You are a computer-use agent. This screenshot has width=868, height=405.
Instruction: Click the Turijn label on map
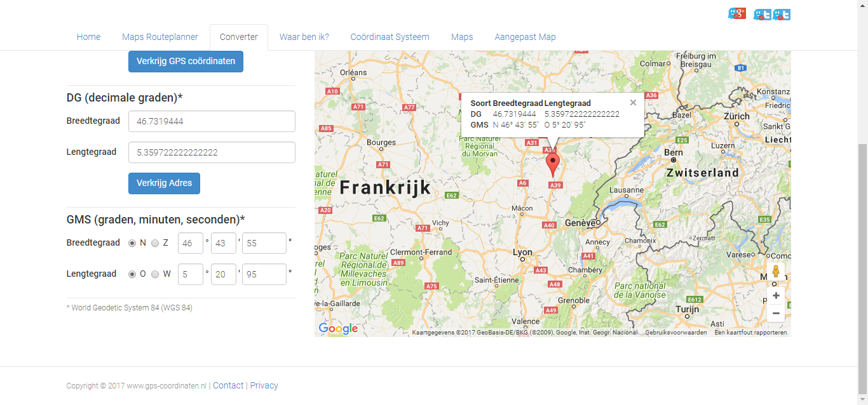click(688, 310)
